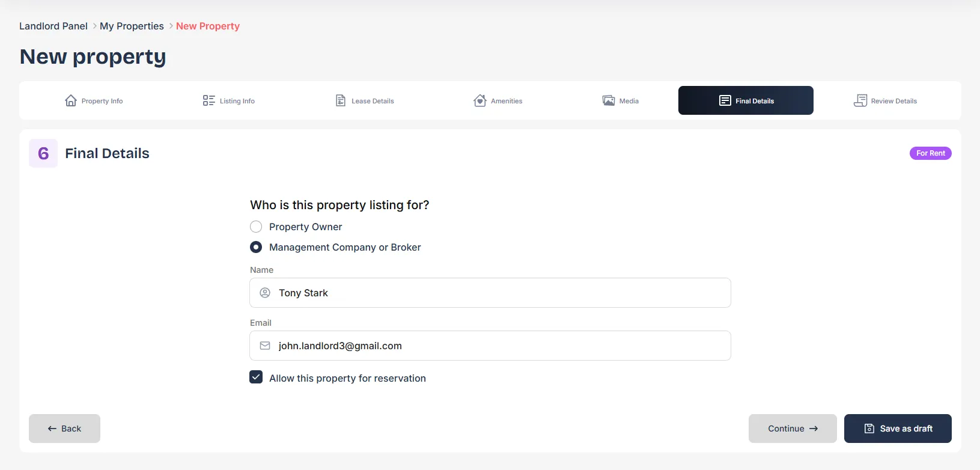Click the Continue button
Screen dimensions: 980x470
click(793, 429)
